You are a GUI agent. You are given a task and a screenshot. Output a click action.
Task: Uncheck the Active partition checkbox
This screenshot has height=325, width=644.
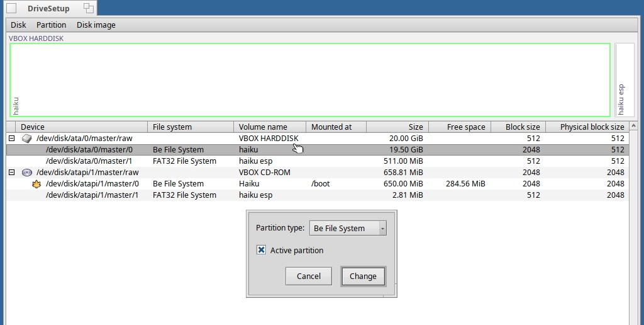click(x=262, y=250)
